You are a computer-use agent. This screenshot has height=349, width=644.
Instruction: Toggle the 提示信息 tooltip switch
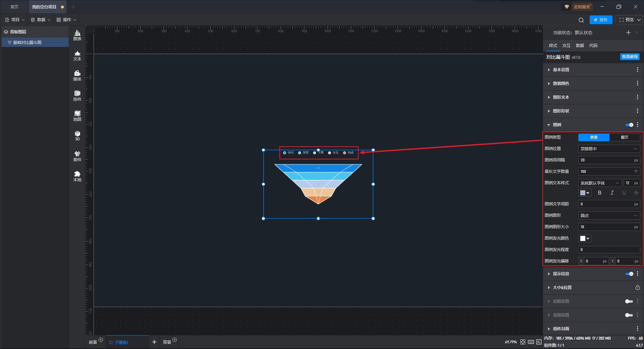pos(629,274)
